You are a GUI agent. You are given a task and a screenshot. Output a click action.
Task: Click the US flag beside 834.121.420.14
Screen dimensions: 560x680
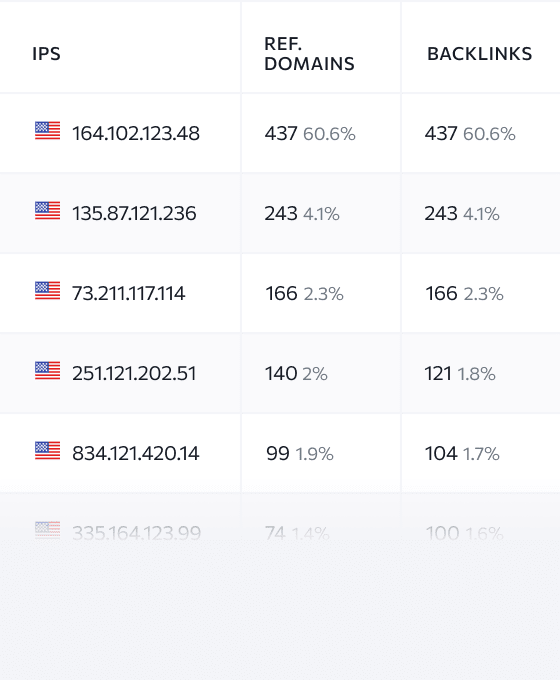pos(48,451)
